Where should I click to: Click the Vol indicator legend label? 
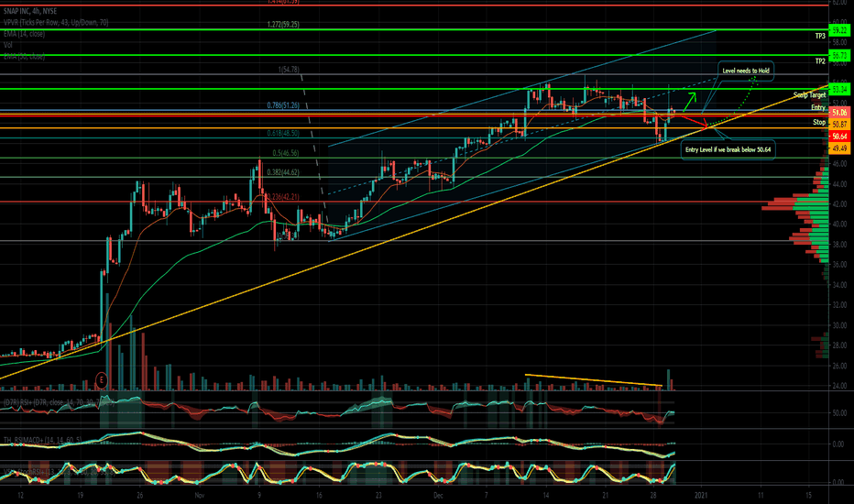pyautogui.click(x=7, y=45)
